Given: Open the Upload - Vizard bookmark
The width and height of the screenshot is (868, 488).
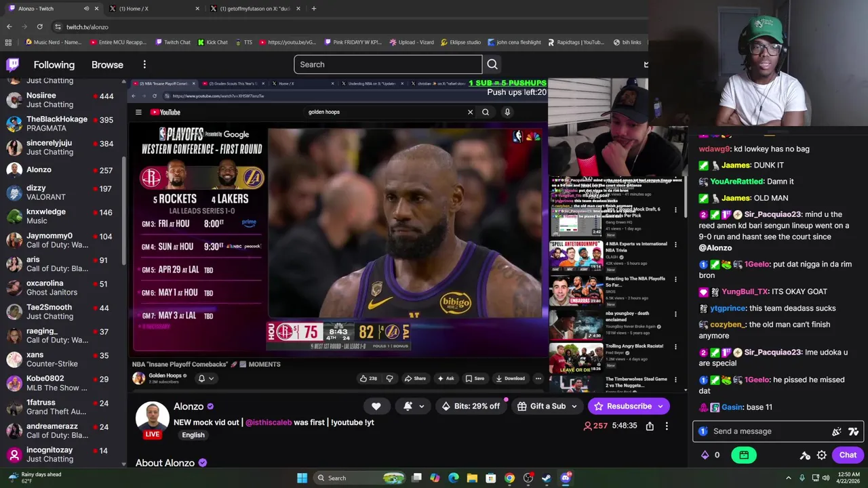Looking at the screenshot, I should (x=412, y=42).
